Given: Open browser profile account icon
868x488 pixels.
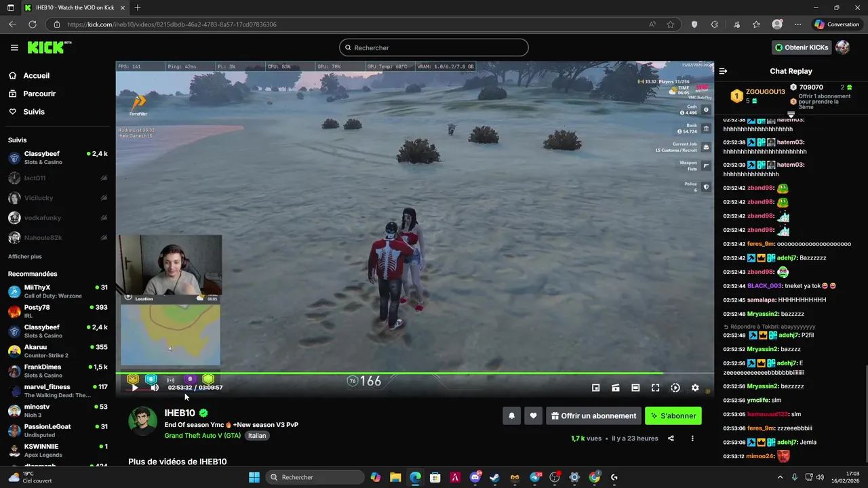Looking at the screenshot, I should [x=777, y=24].
